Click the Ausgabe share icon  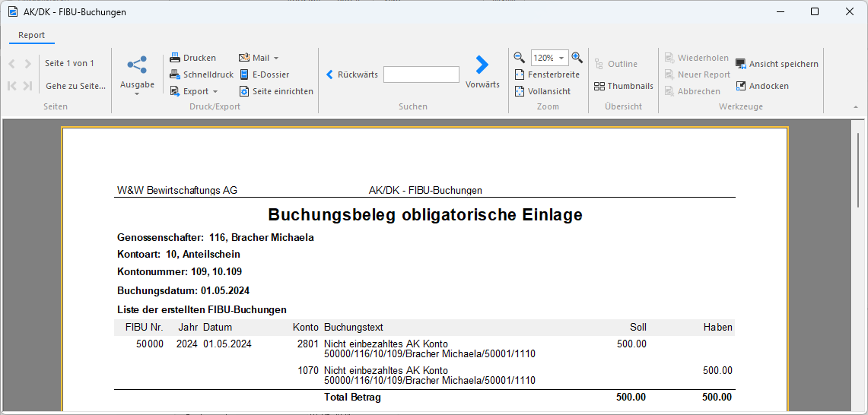click(137, 64)
